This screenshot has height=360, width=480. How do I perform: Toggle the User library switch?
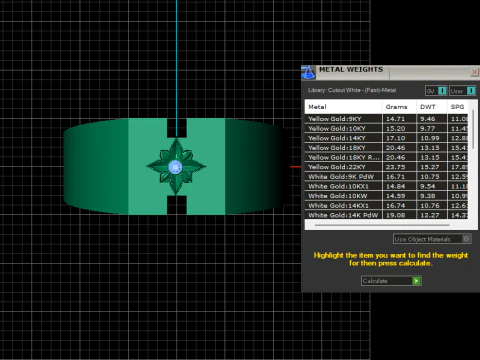click(463, 91)
